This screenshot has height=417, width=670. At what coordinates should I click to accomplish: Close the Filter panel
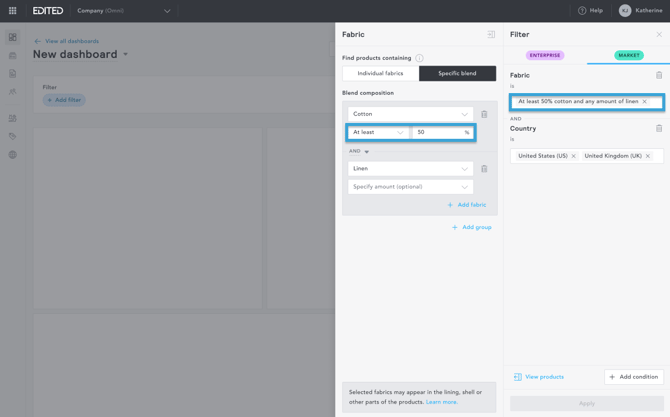pos(659,35)
